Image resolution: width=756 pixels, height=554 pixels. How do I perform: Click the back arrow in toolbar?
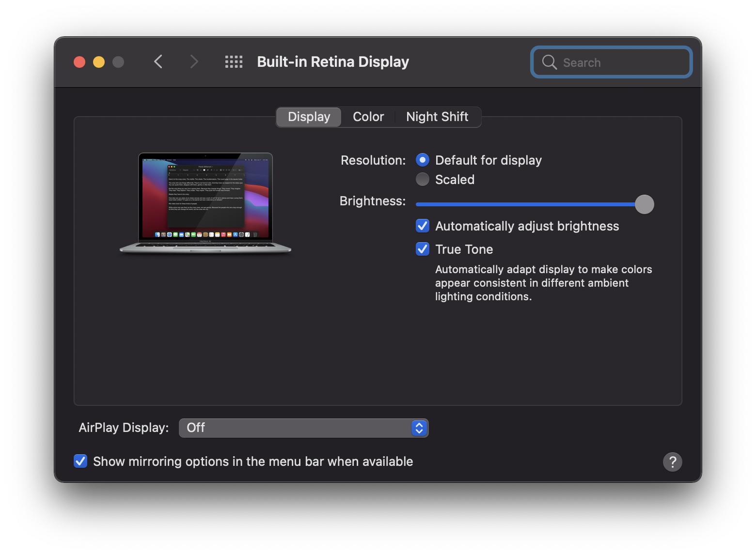pos(158,62)
